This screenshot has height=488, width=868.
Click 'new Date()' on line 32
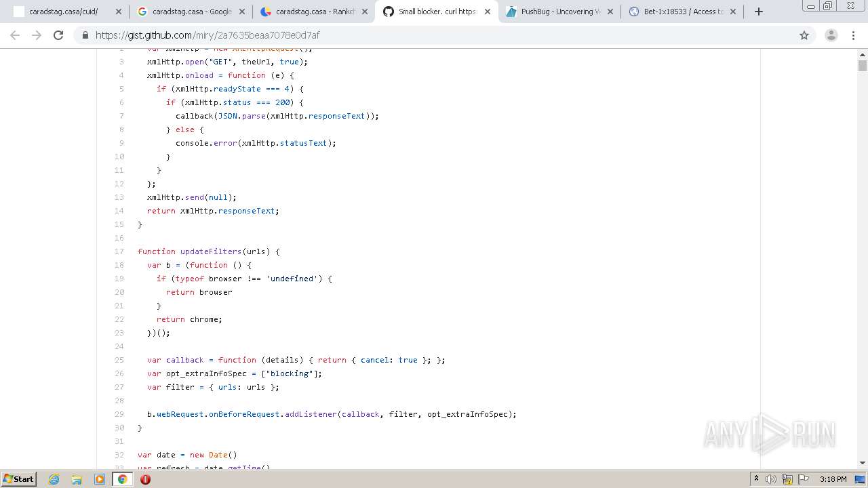tap(214, 455)
